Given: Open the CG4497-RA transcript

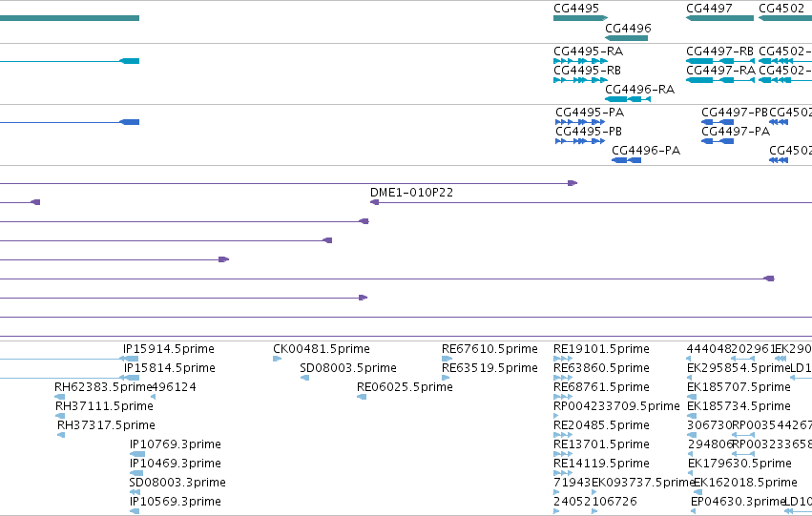Looking at the screenshot, I should pos(719,80).
